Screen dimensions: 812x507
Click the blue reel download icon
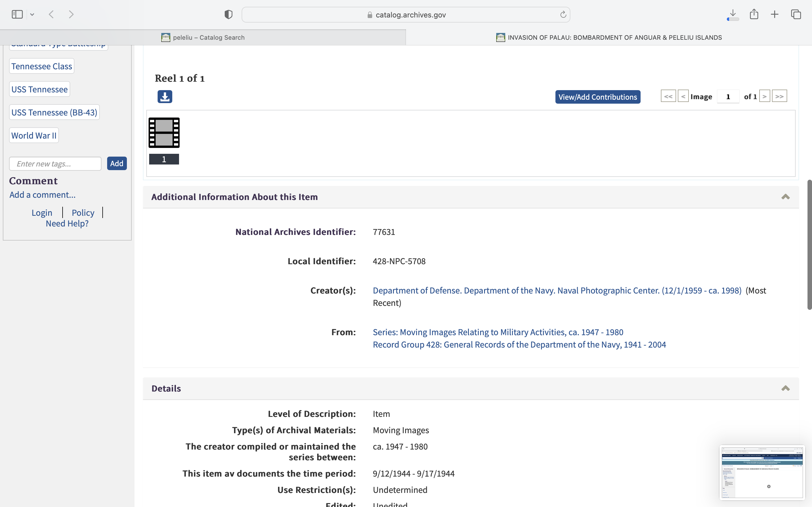pos(165,97)
